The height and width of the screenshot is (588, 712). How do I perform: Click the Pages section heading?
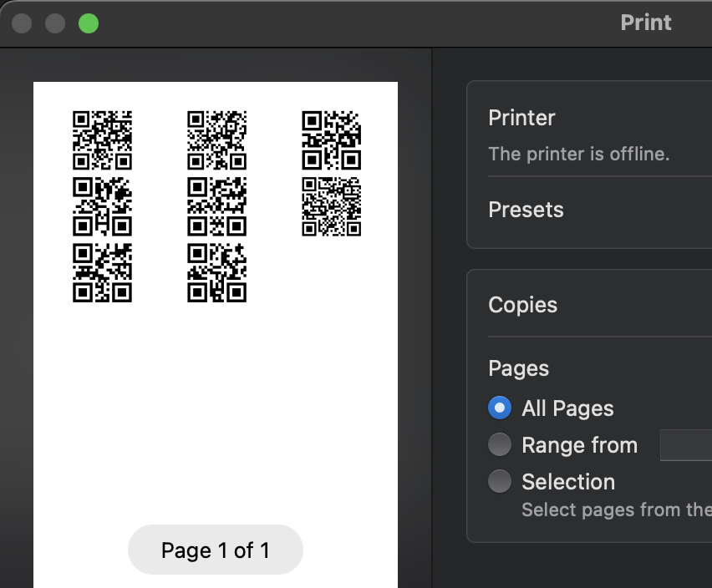(519, 368)
